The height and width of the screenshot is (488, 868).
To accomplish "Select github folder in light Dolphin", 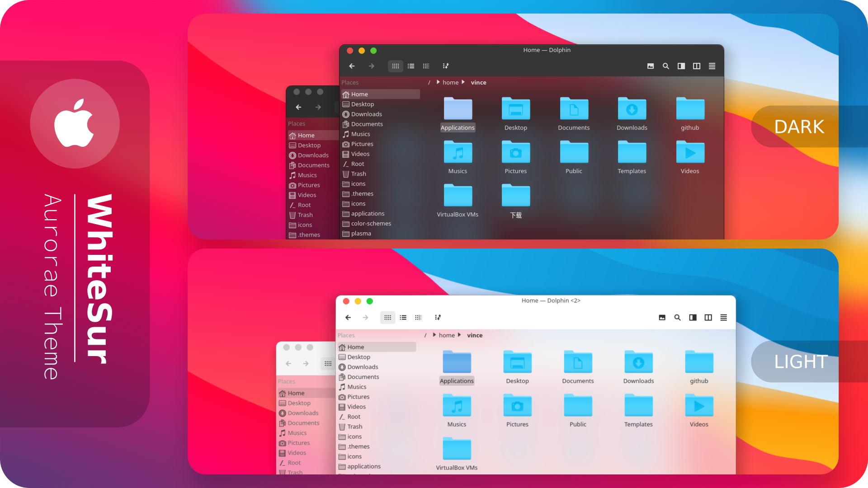I will pos(699,367).
